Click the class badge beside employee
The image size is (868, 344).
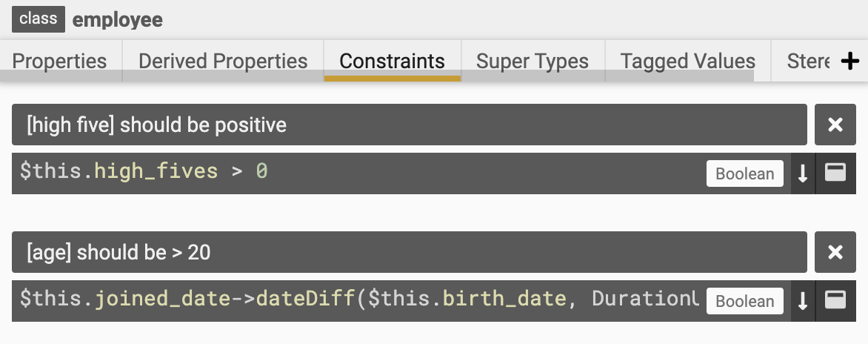tap(39, 19)
